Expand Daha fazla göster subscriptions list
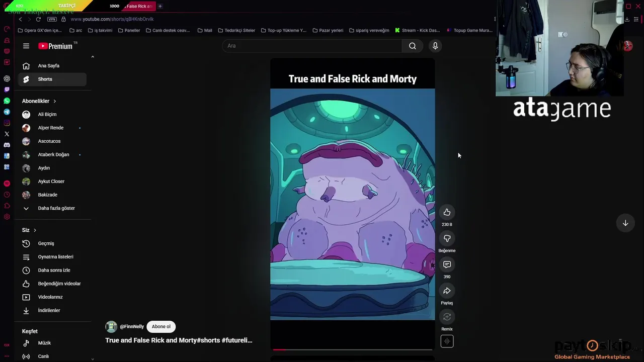Image resolution: width=644 pixels, height=362 pixels. click(52, 208)
